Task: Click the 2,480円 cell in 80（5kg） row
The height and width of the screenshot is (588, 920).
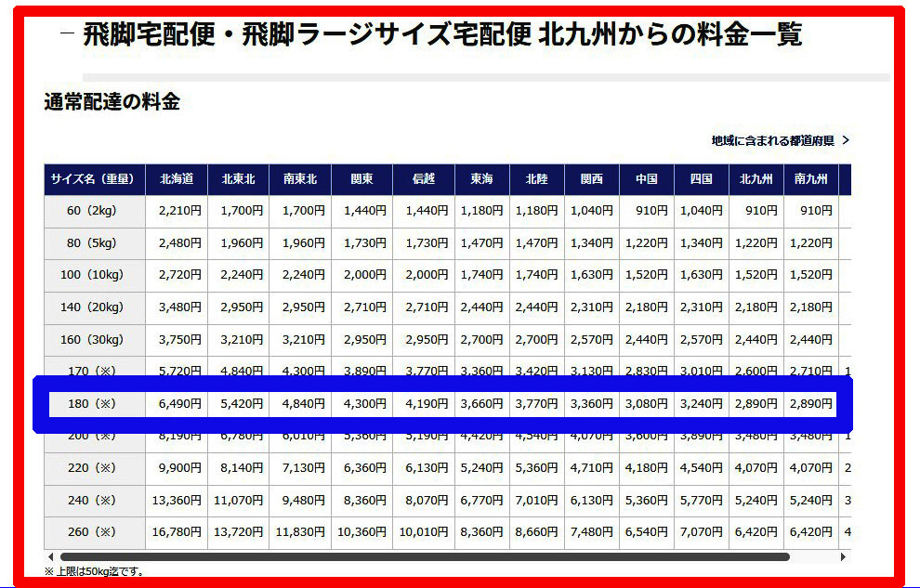Action: (x=177, y=243)
